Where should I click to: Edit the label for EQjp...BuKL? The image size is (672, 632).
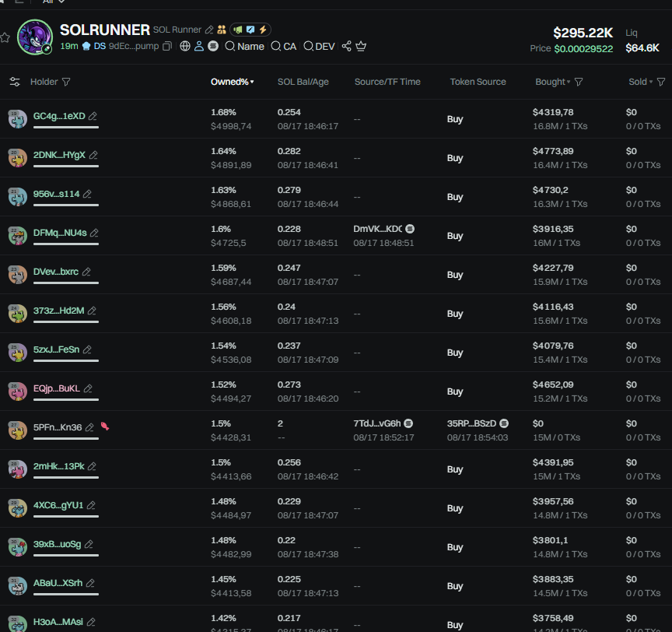pos(88,388)
